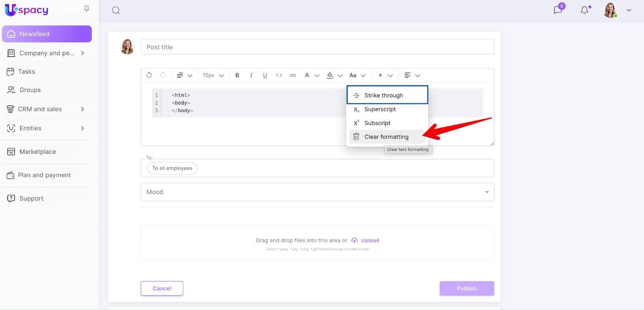Pin the sidebar with pin icon

(87, 9)
